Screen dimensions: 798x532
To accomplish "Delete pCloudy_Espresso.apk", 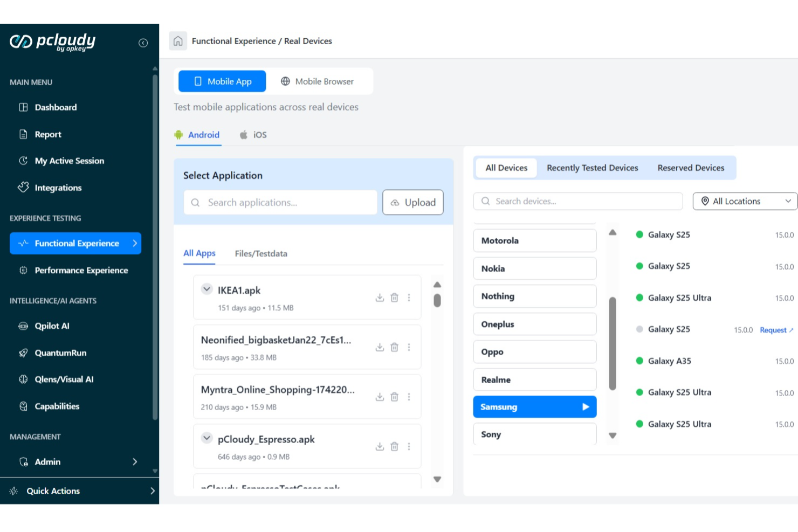I will coord(394,446).
